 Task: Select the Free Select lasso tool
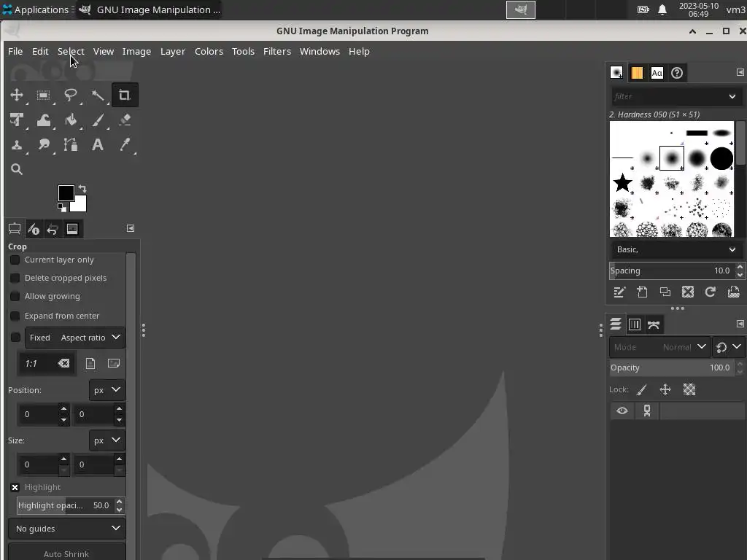click(x=71, y=95)
